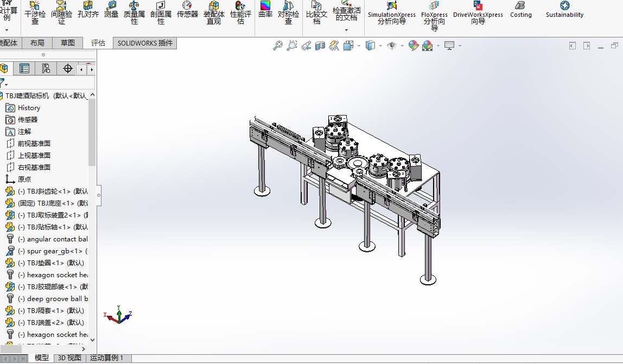Open Display Style dropdown arrow
The image size is (623, 364).
pyautogui.click(x=380, y=46)
